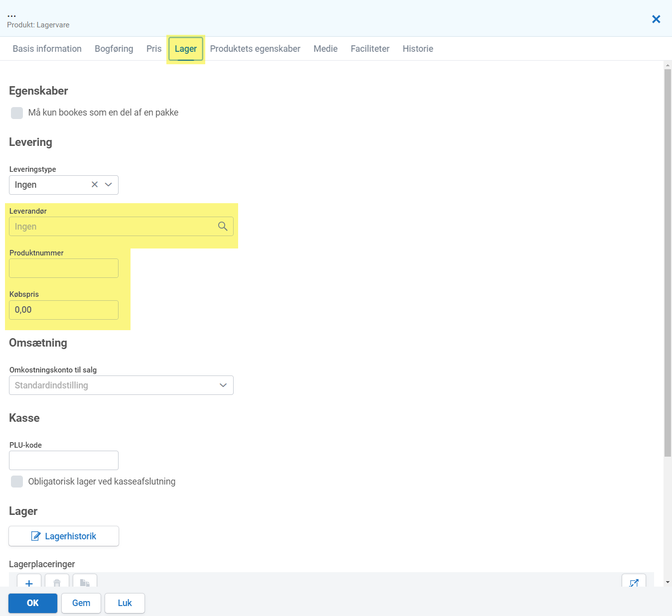
Task: Click into the PLU-kode field
Action: coord(64,461)
